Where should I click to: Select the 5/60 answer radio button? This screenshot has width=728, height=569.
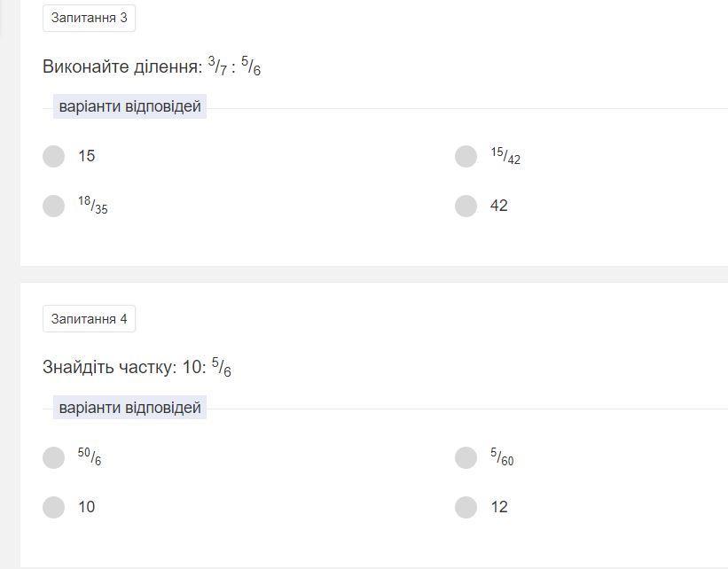tap(466, 457)
